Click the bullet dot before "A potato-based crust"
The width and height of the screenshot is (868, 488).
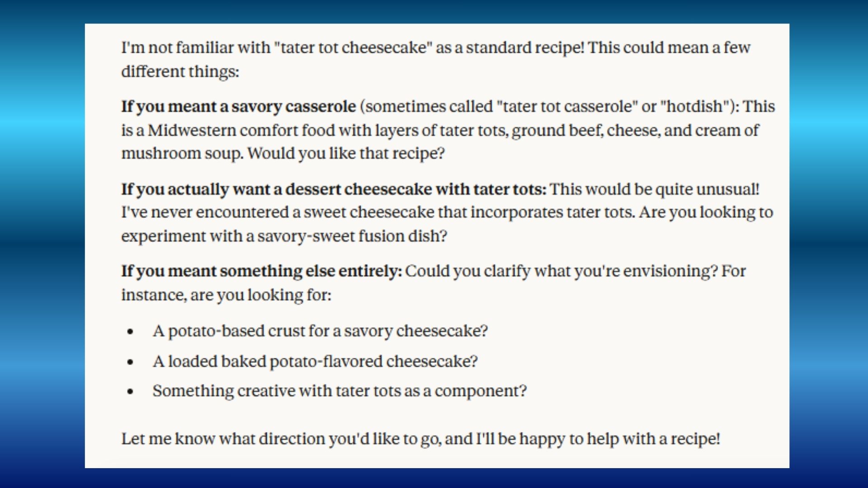(131, 332)
